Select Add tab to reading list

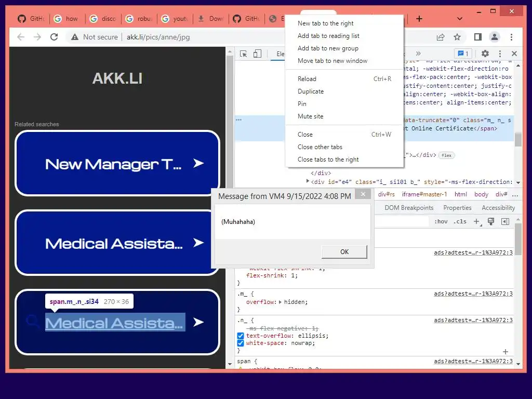[x=344, y=36]
